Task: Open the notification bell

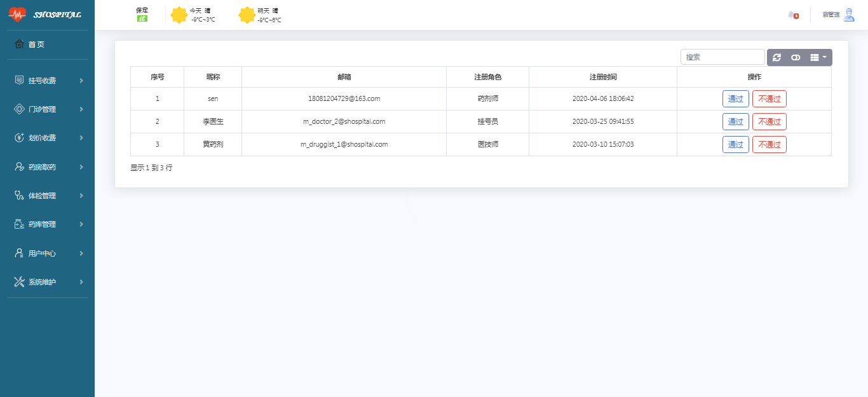Action: [792, 15]
